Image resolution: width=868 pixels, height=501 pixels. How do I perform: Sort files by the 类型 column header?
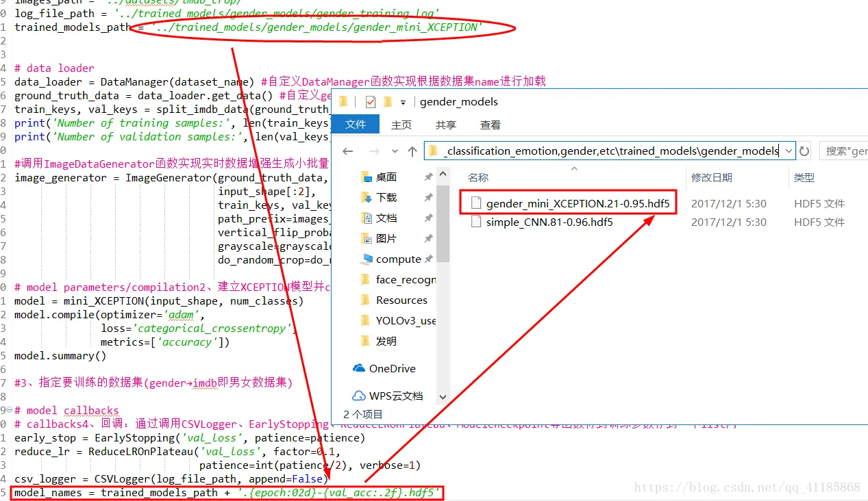[804, 177]
